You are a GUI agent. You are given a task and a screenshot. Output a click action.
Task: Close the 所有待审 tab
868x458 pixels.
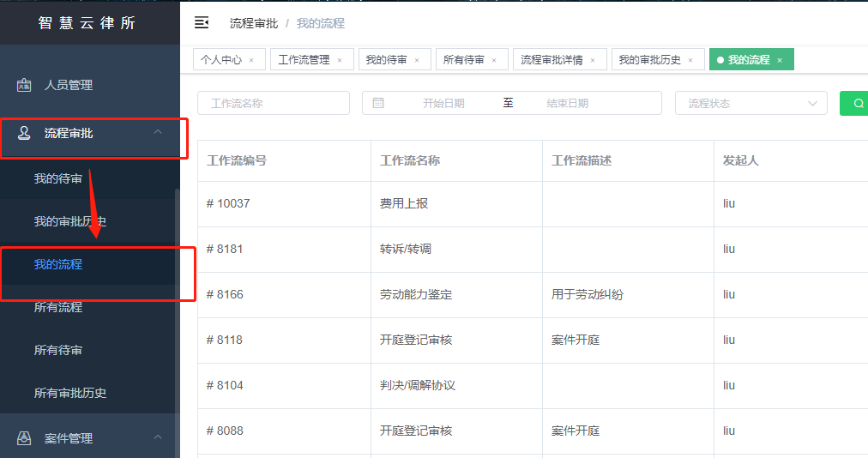click(x=494, y=60)
